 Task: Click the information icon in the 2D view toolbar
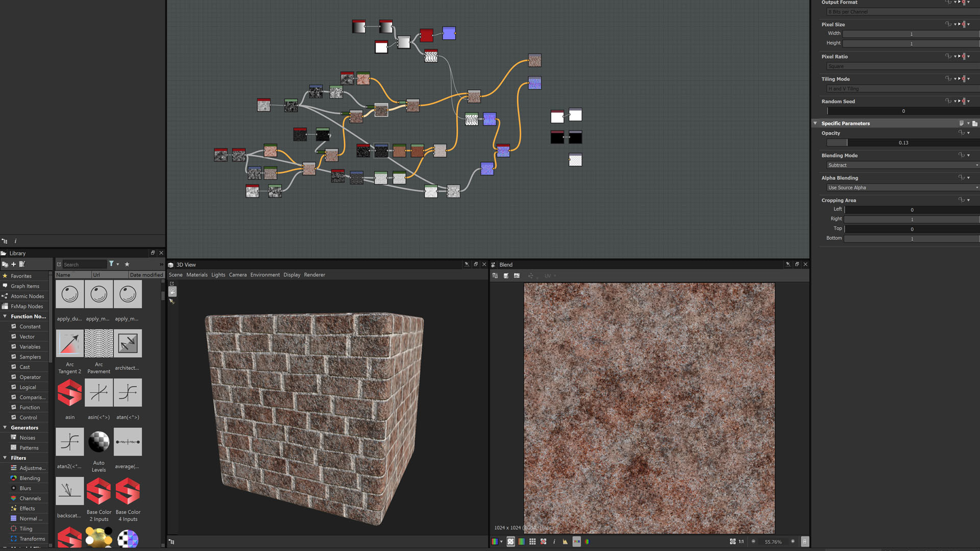tap(554, 541)
